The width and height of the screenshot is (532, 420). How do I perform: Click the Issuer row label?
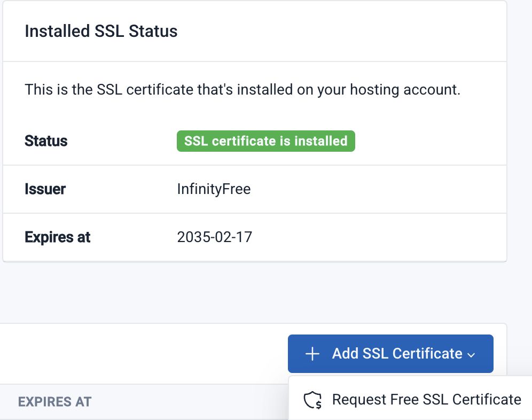(x=45, y=189)
